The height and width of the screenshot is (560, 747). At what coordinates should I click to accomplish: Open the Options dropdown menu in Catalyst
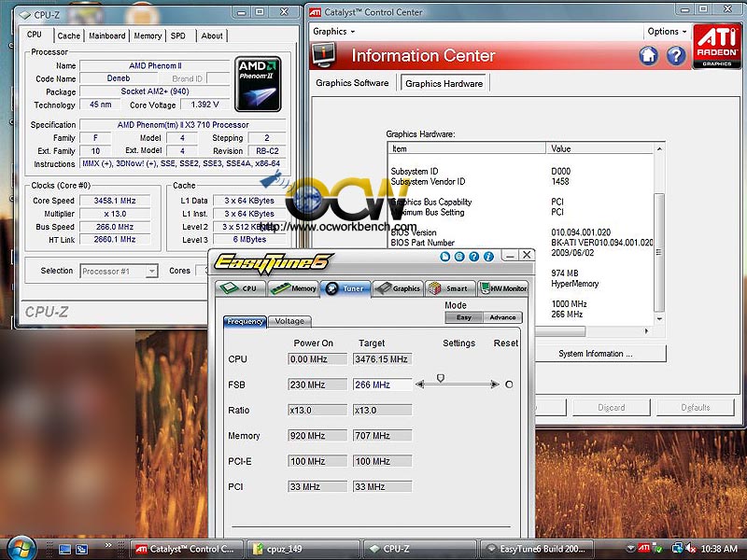click(667, 32)
